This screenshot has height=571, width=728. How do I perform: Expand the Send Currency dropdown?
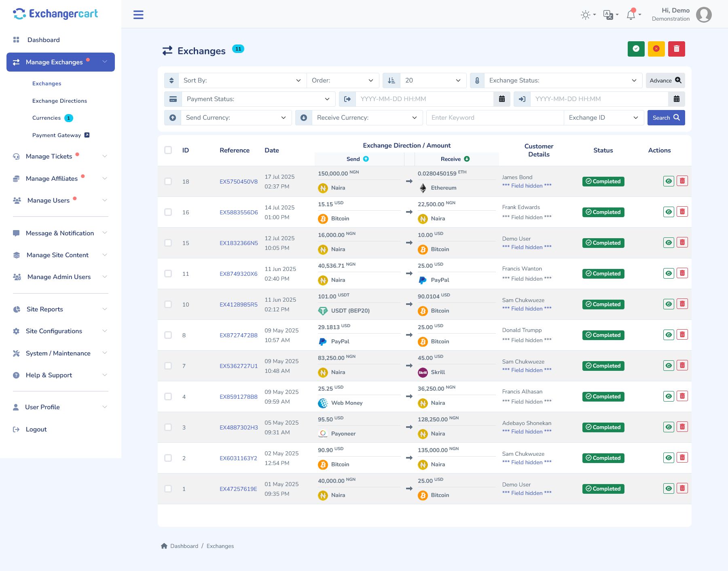click(235, 118)
